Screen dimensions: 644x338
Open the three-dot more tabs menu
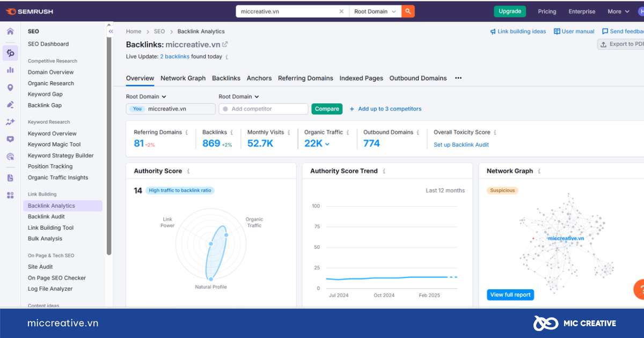point(458,78)
